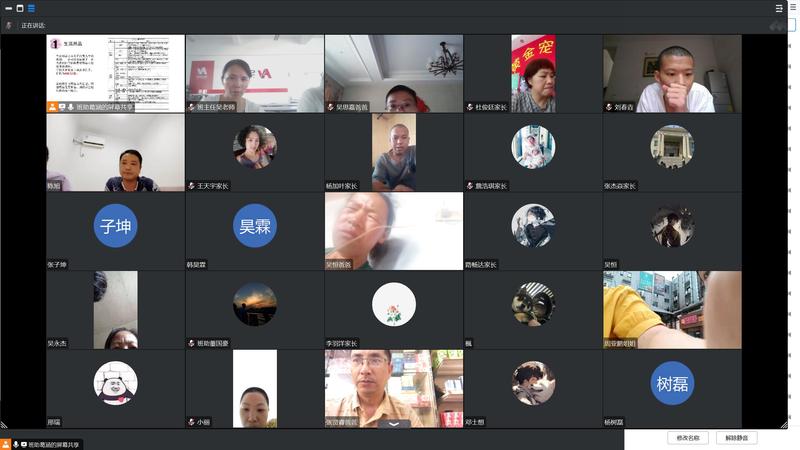The width and height of the screenshot is (800, 450).
Task: Click mic icon beside 刘春吉 name
Action: point(609,107)
